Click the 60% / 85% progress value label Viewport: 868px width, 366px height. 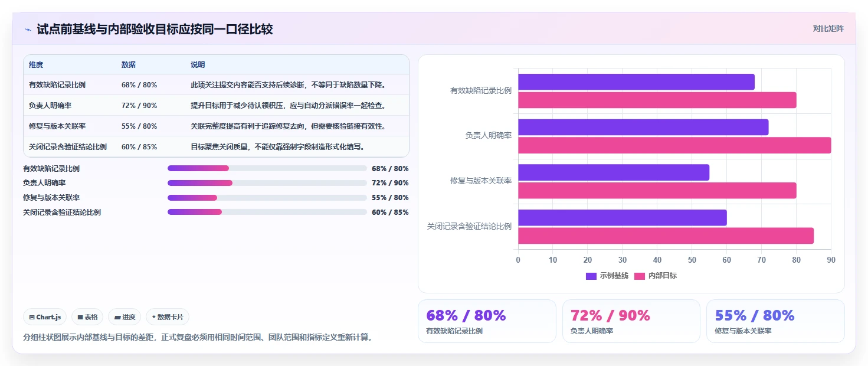tap(390, 213)
